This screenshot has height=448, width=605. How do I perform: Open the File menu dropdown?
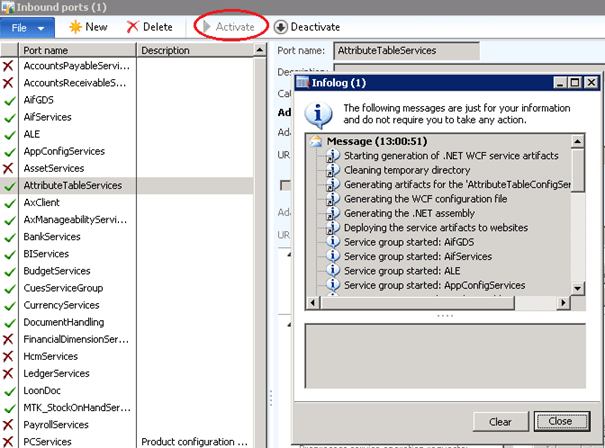coord(27,28)
